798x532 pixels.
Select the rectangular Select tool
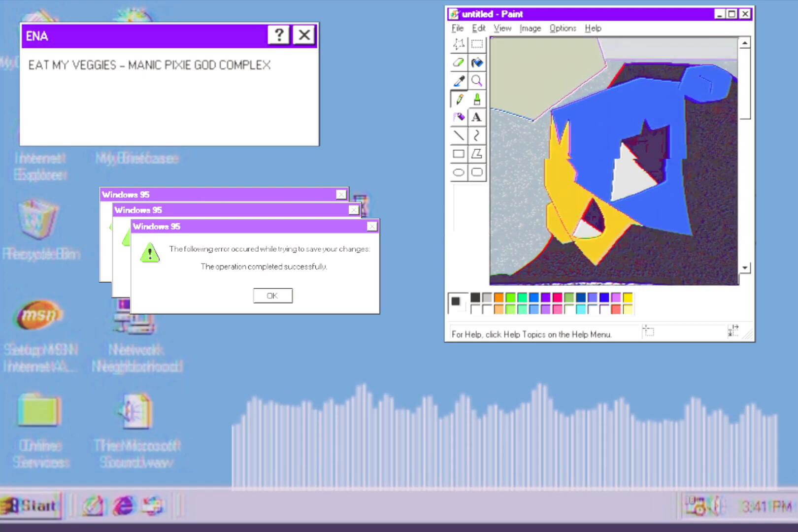point(477,44)
